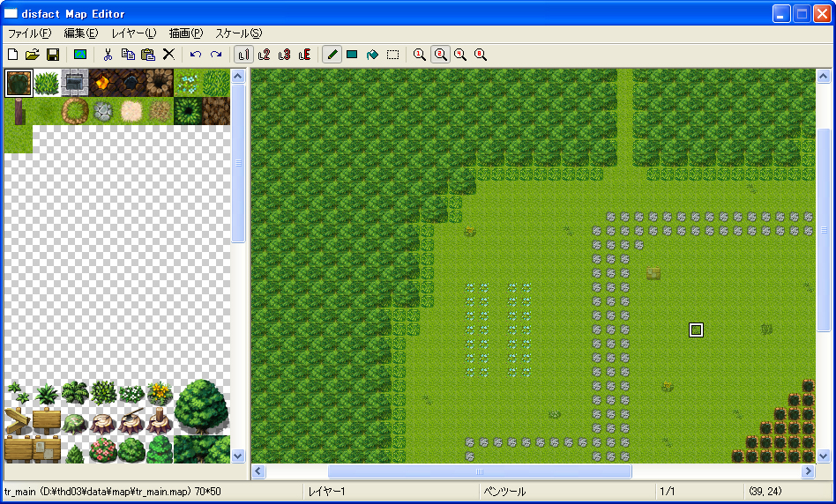This screenshot has width=836, height=504.
Task: Set zoom level 2 magnifier
Action: (439, 55)
